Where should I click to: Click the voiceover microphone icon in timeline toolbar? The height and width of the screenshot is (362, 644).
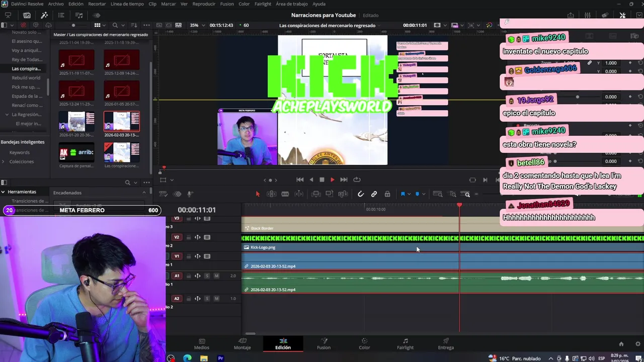190,194
